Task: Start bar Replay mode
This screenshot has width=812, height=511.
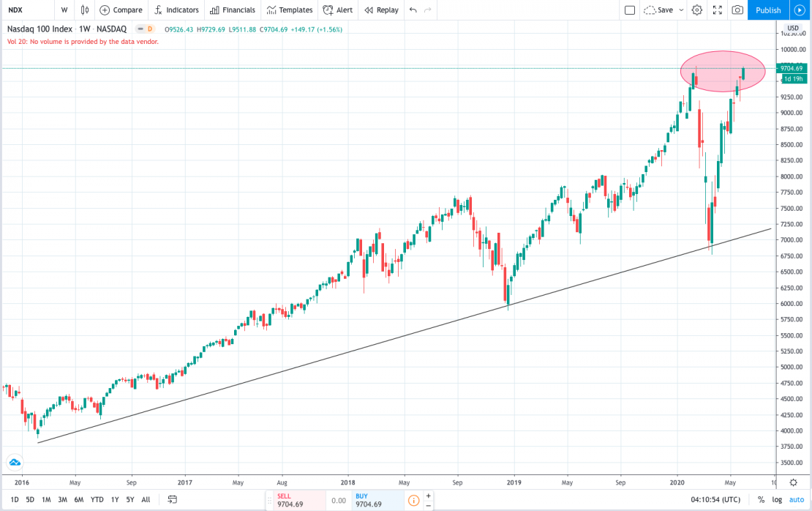Action: (382, 10)
